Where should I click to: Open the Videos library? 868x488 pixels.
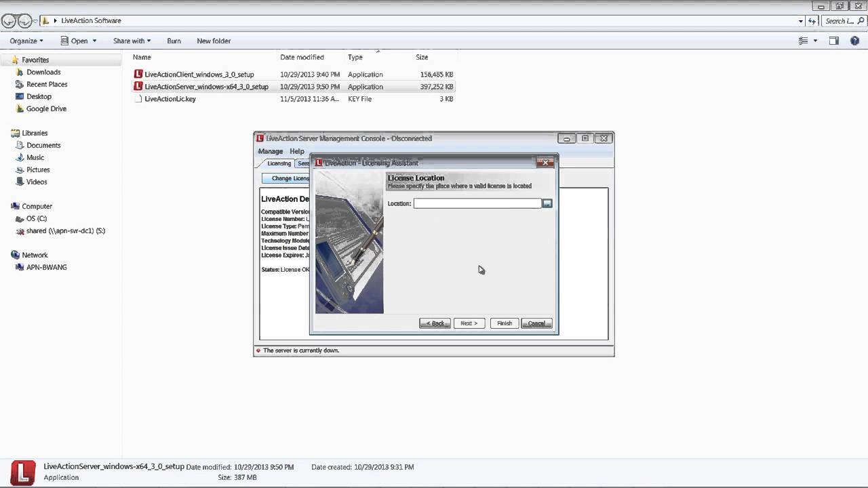tap(37, 182)
